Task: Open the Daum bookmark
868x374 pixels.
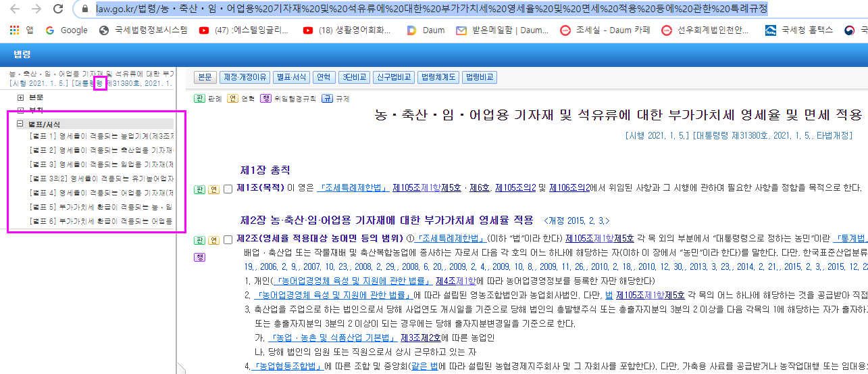Action: (x=426, y=30)
